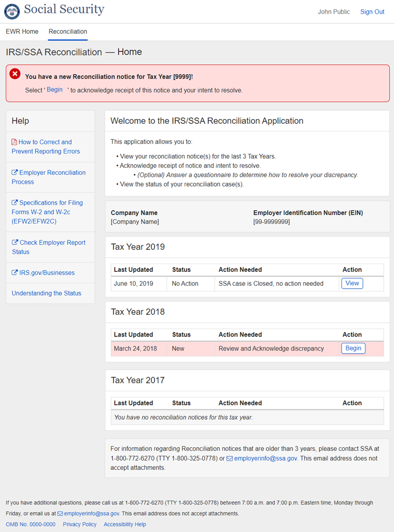Click external link icon for Check Employer Report
The image size is (394, 532).
pos(15,243)
